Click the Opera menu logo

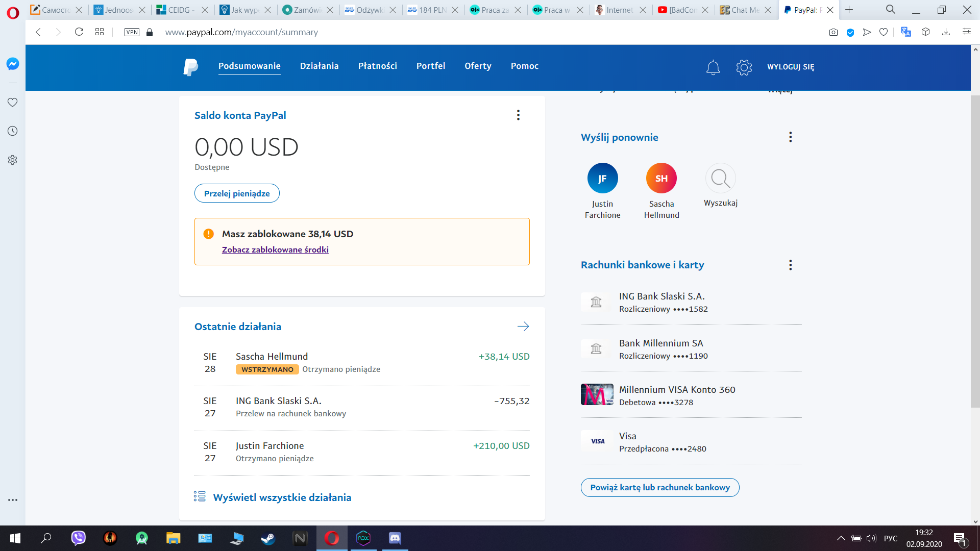[x=13, y=12]
